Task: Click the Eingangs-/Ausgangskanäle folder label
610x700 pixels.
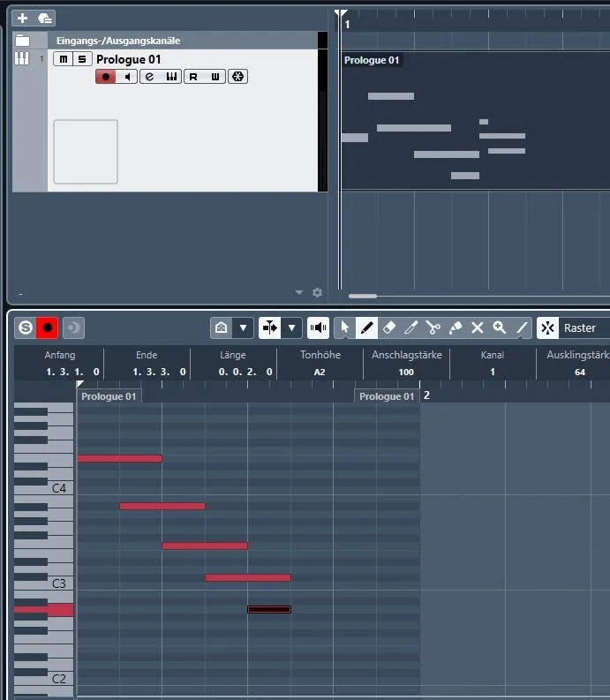Action: point(118,41)
